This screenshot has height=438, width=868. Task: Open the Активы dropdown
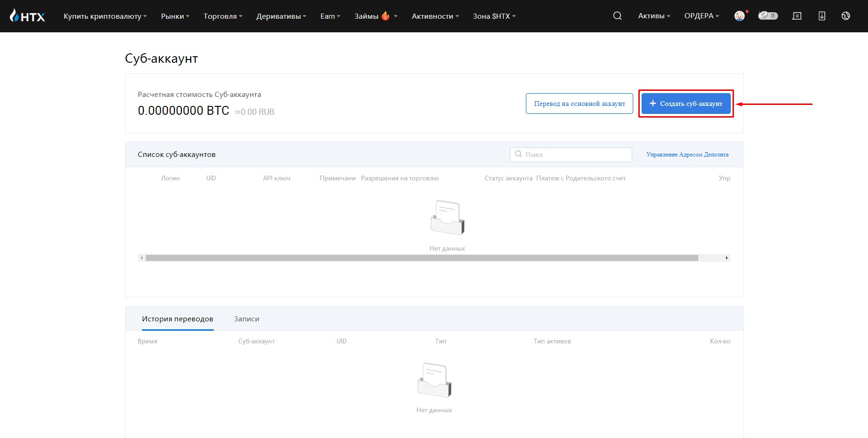tap(654, 16)
